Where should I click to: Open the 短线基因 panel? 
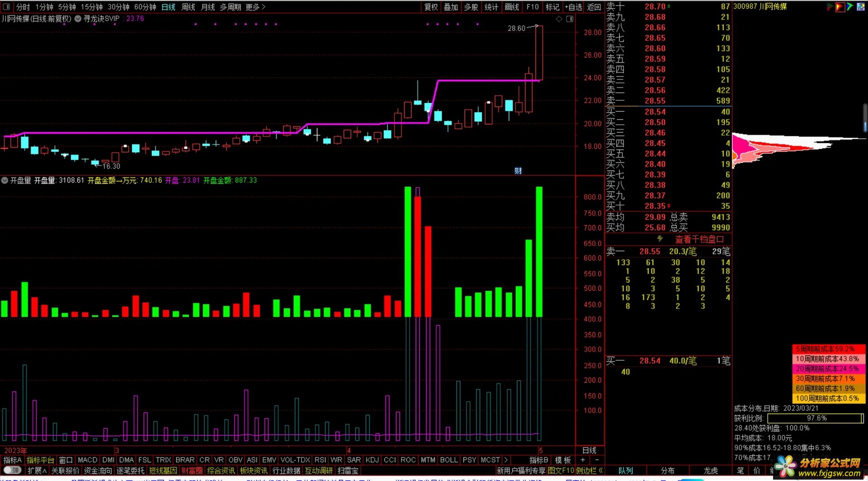tap(163, 471)
